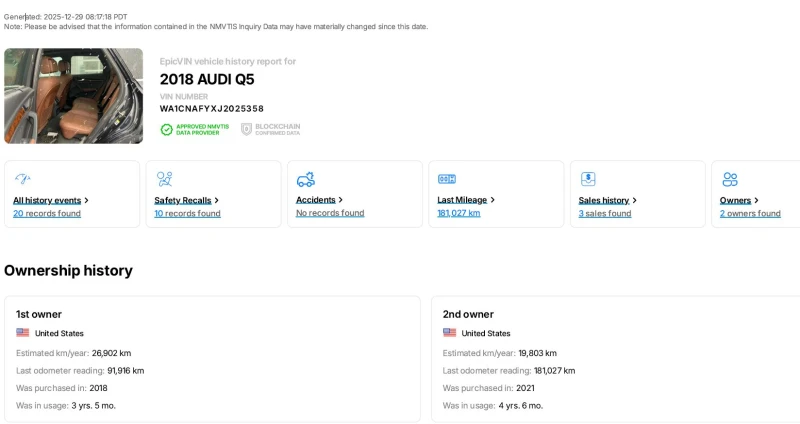Click the Blockchain confirmed data shield icon
800x424 pixels.
246,129
